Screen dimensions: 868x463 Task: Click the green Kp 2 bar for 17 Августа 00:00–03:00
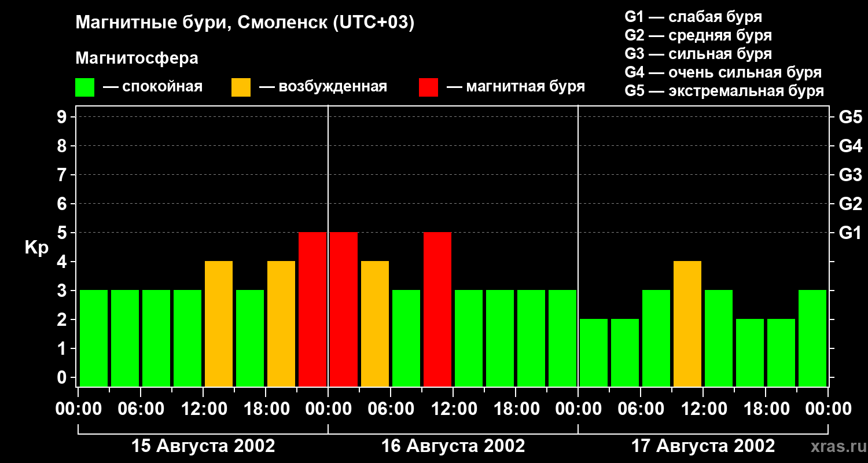pyautogui.click(x=594, y=352)
